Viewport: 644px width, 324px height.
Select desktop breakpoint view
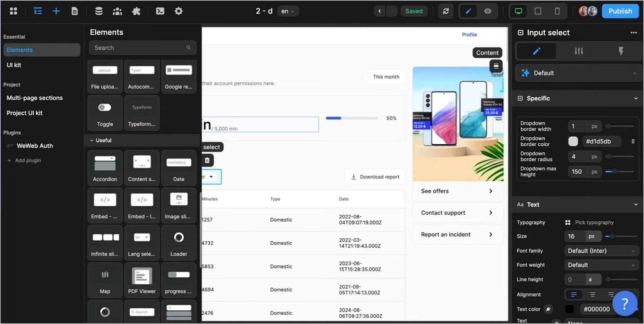click(x=519, y=11)
